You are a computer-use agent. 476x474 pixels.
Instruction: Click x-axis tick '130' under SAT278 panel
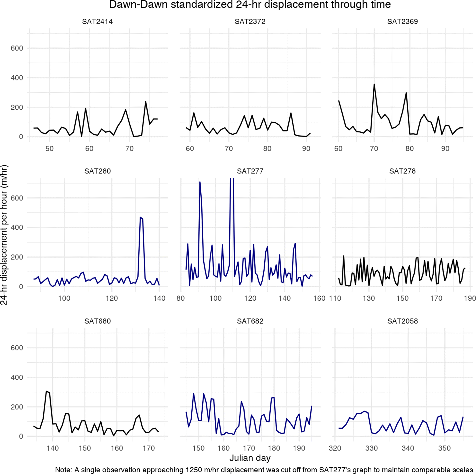point(369,298)
